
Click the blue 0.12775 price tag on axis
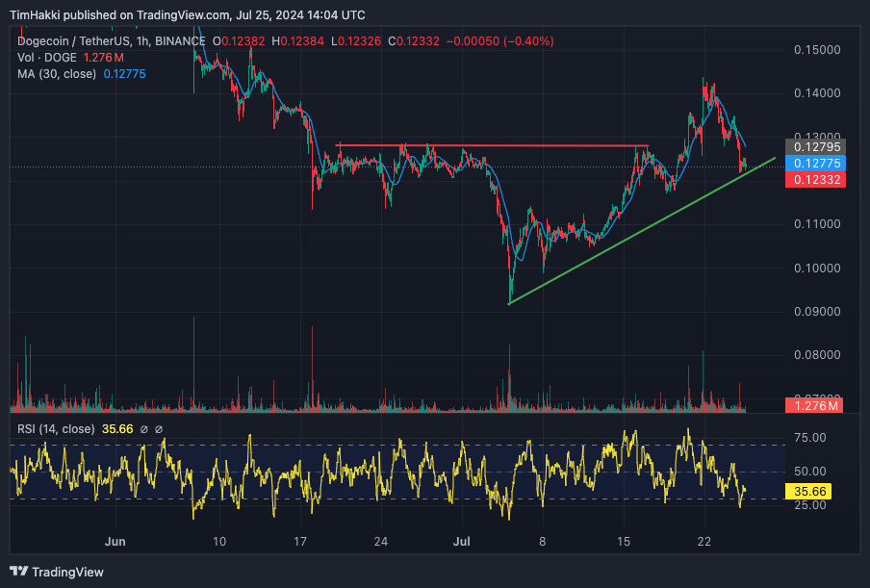[x=816, y=163]
